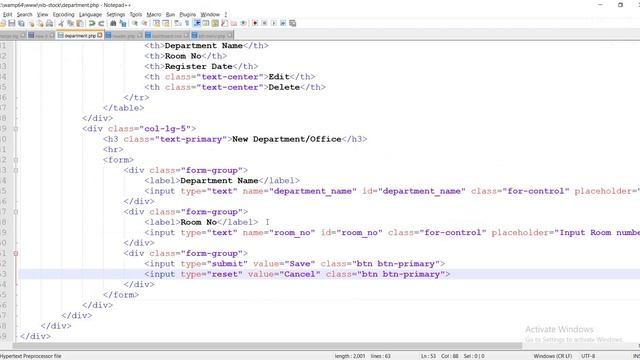The image size is (640, 360).
Task: Open Find with the binoculars icon
Action: pos(113,23)
